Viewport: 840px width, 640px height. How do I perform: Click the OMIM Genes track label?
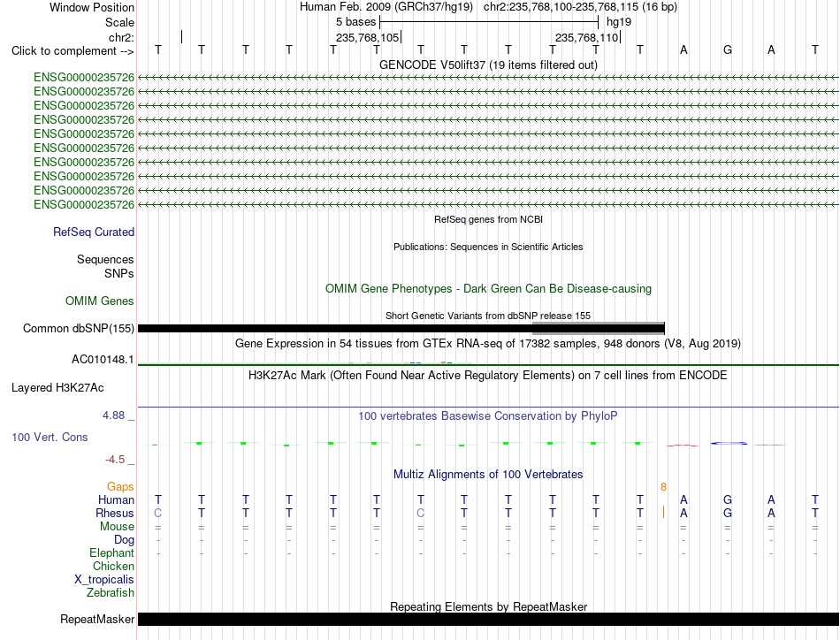tap(100, 301)
